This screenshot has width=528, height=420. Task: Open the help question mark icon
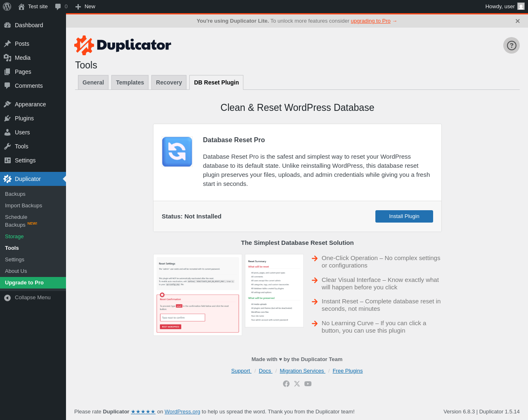(x=511, y=45)
